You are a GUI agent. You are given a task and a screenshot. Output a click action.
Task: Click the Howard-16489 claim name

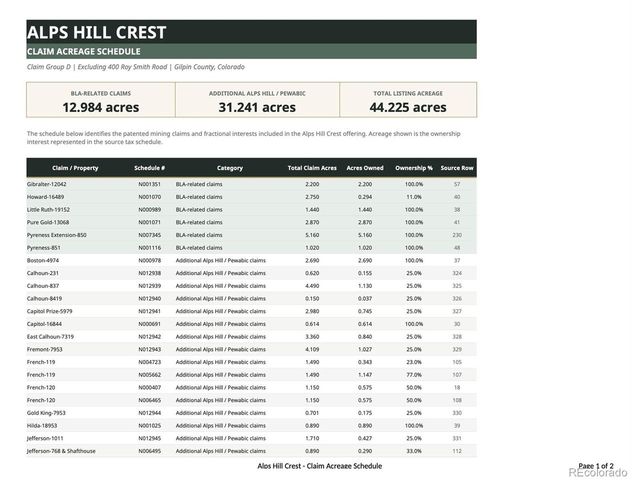(x=45, y=197)
